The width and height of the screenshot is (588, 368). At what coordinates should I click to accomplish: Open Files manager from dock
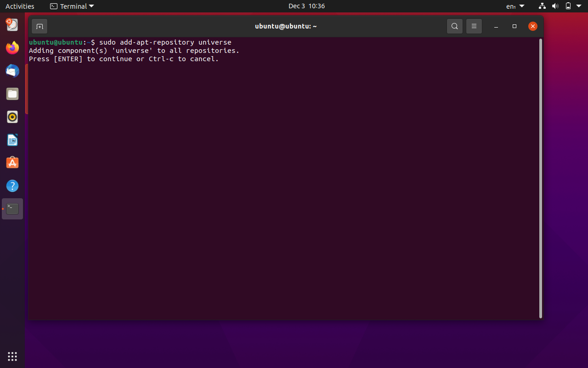(x=12, y=94)
